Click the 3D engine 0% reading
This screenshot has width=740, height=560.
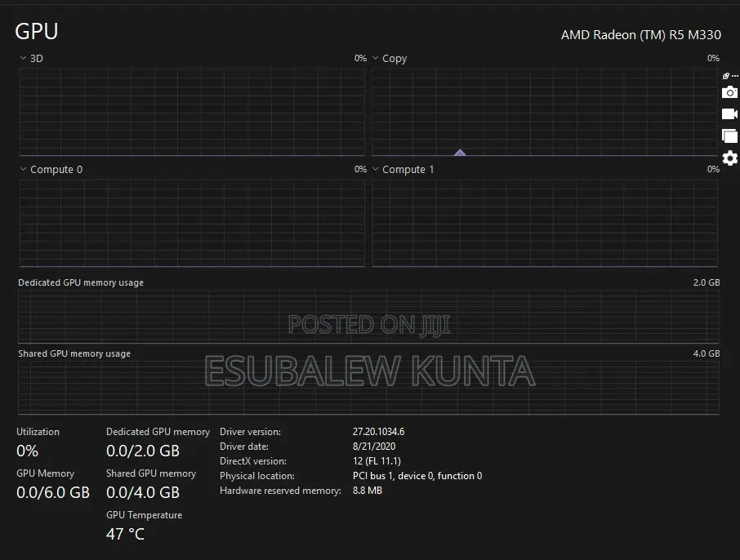(360, 58)
